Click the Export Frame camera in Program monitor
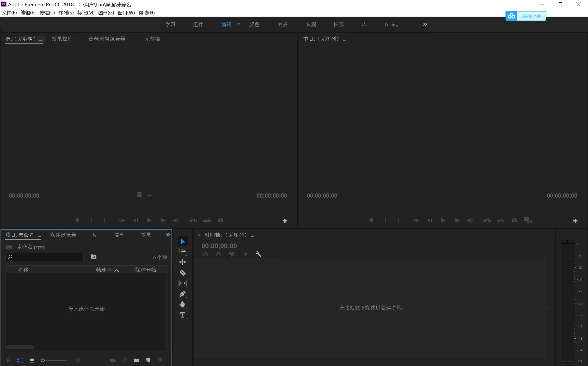The height and width of the screenshot is (366, 588). (514, 220)
